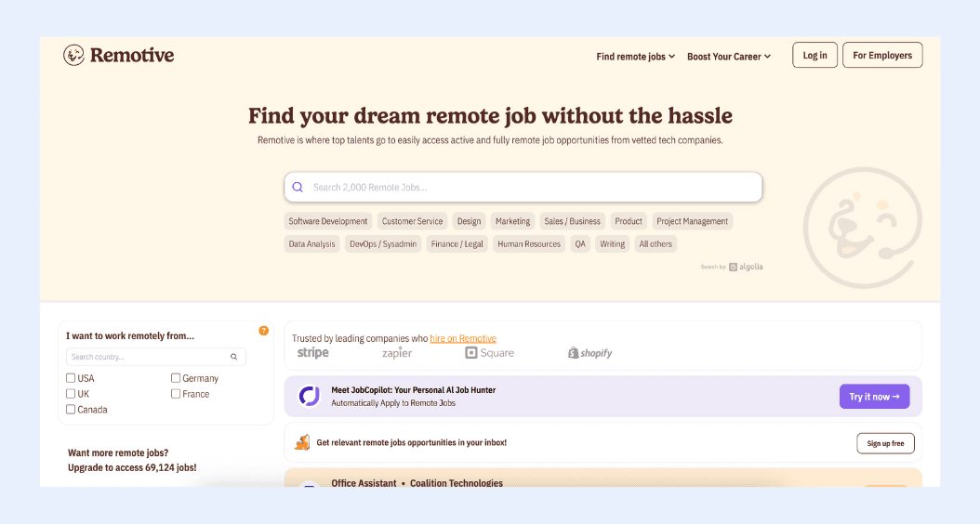980x524 pixels.
Task: Click the Zapier company logo
Action: click(x=397, y=353)
